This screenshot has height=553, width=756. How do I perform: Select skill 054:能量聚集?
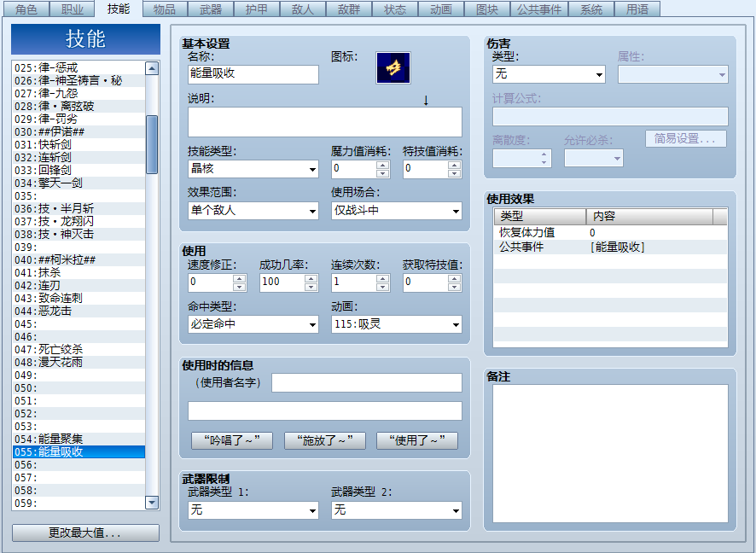(x=79, y=439)
